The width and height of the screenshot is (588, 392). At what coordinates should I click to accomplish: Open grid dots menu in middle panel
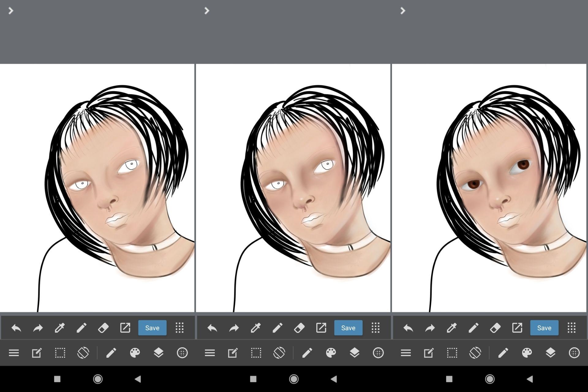coord(376,328)
